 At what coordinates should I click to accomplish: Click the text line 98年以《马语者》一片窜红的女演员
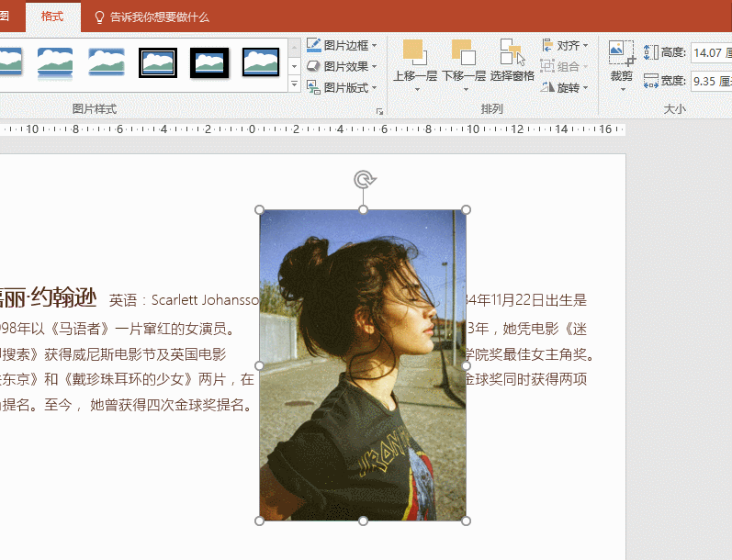[117, 329]
